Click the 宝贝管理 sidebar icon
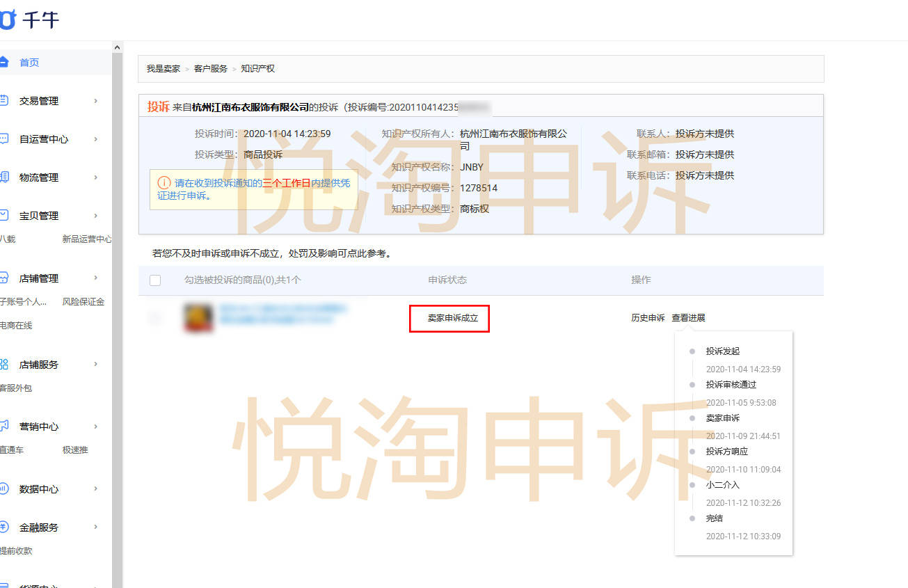 pos(3,216)
